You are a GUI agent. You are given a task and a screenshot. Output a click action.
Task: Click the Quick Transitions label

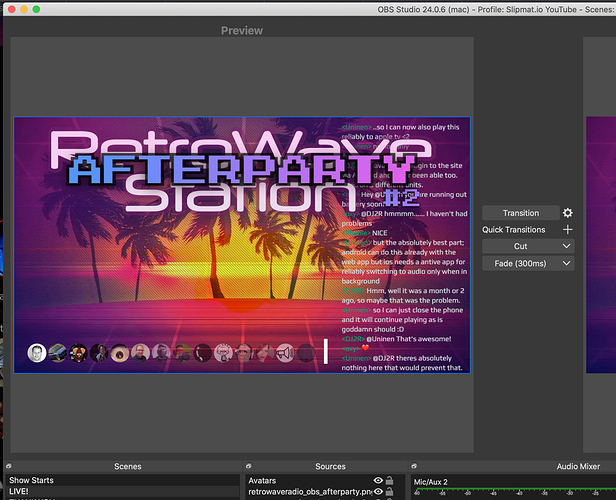tap(513, 230)
